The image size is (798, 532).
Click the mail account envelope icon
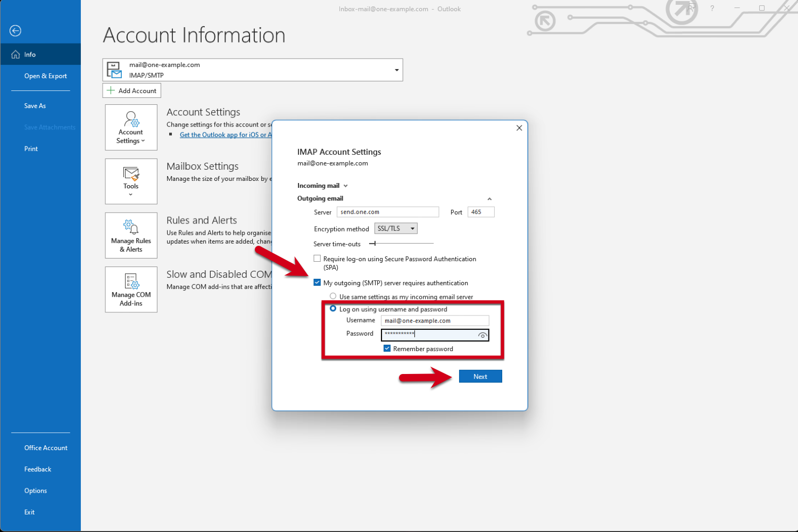114,69
